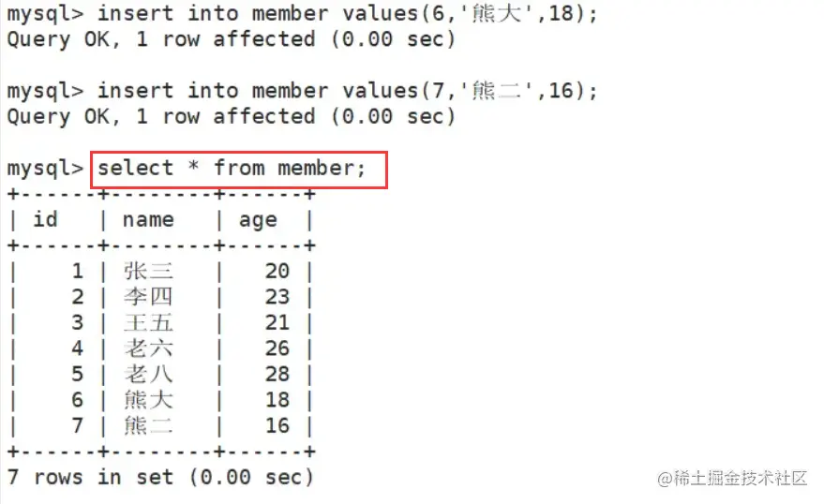Image resolution: width=824 pixels, height=504 pixels.
Task: Click the 稀土掘金技术社区 watermark
Action: click(732, 478)
